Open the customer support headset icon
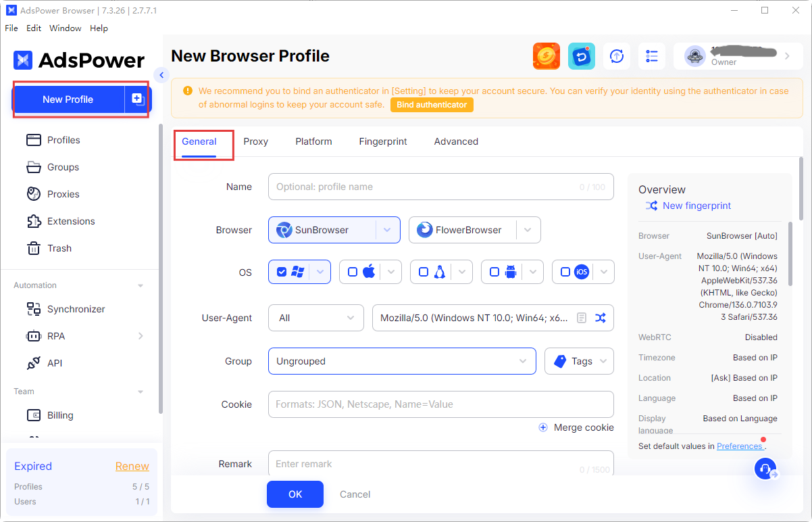The height and width of the screenshot is (522, 812). click(x=765, y=469)
